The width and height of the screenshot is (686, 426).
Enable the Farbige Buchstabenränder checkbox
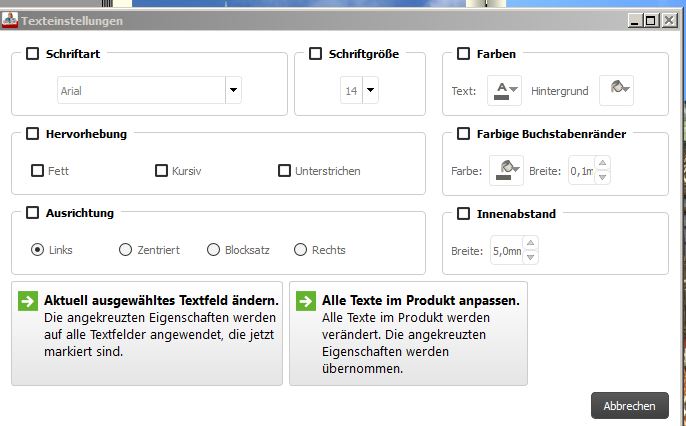pyautogui.click(x=463, y=133)
